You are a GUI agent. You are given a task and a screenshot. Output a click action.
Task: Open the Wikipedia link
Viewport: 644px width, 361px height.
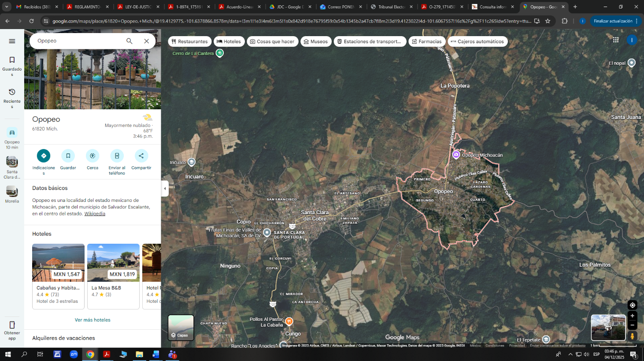click(x=95, y=214)
